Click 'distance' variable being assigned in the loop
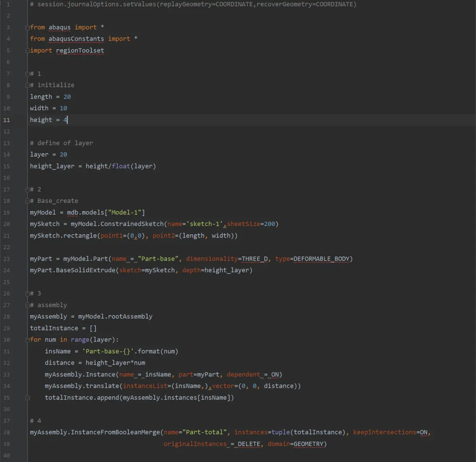The width and height of the screenshot is (476, 462). tap(59, 363)
